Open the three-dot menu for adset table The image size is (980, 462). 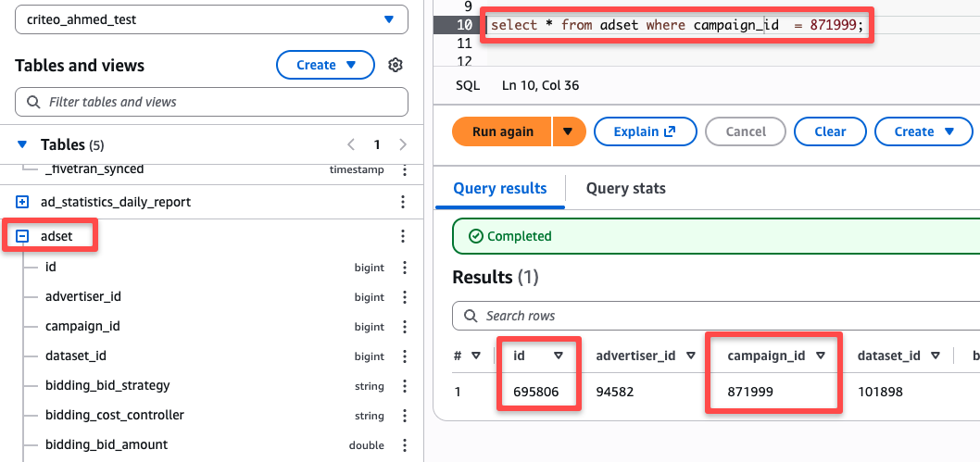pos(403,236)
